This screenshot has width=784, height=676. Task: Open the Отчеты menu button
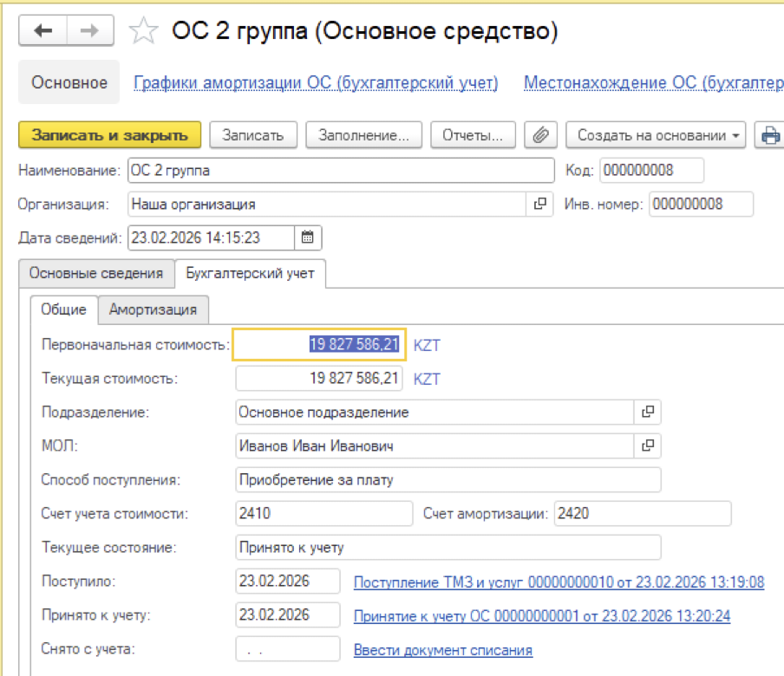point(473,135)
